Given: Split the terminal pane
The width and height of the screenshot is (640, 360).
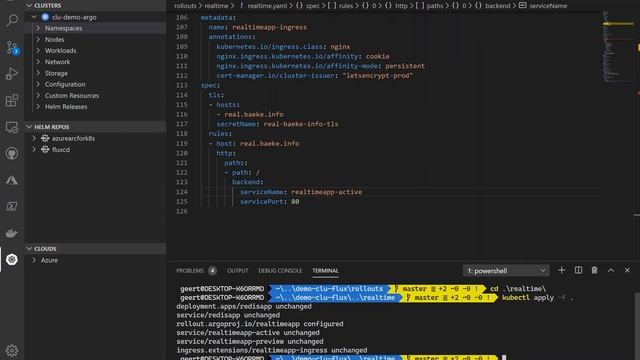Looking at the screenshot, I should click(x=578, y=270).
